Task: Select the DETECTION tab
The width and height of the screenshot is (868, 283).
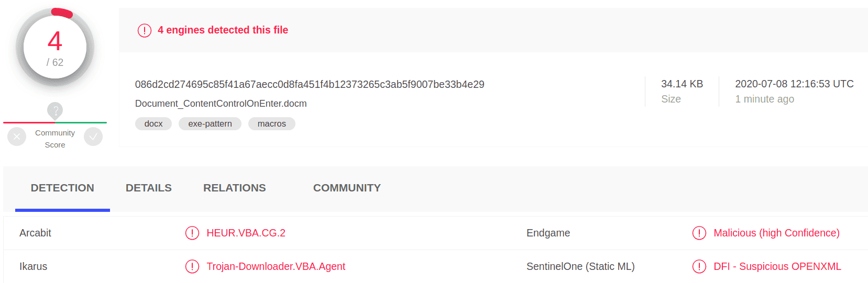Action: pyautogui.click(x=62, y=188)
